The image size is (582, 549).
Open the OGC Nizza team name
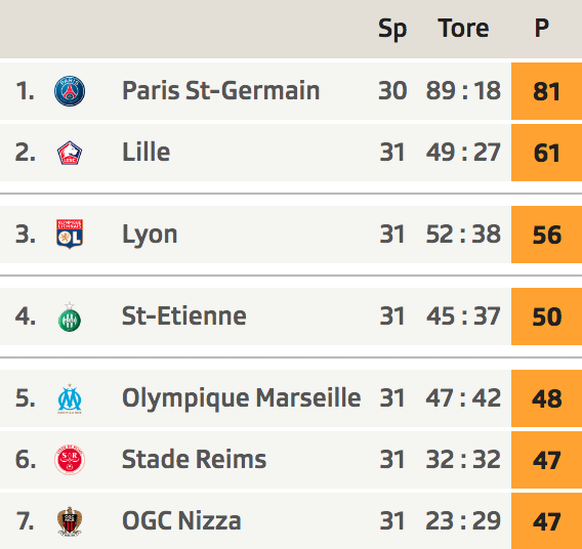pyautogui.click(x=182, y=520)
